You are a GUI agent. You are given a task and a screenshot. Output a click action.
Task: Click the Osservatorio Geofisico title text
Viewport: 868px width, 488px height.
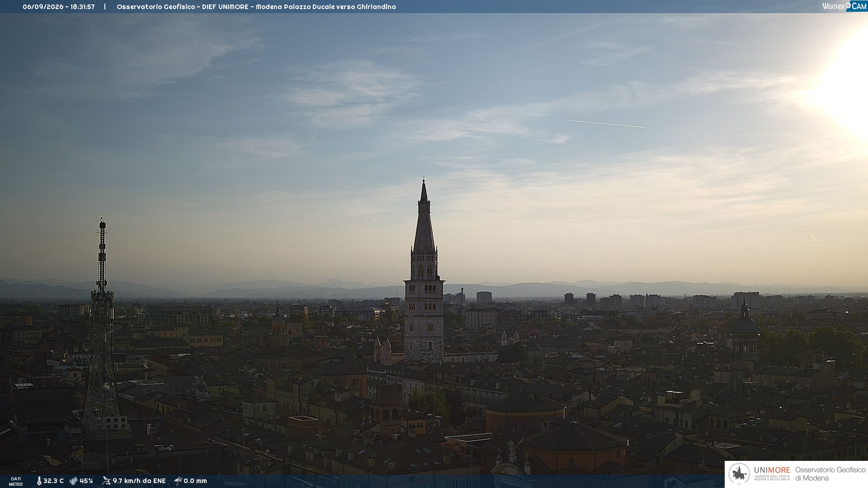coord(156,7)
